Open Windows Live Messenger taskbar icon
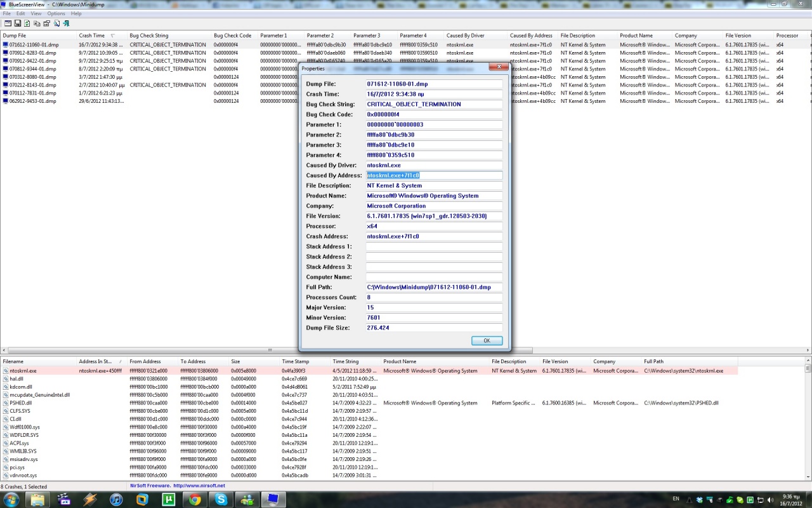The width and height of the screenshot is (812, 508). (x=247, y=499)
